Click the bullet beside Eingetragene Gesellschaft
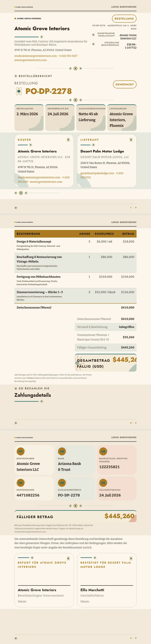Image resolution: width=151 pixels, height=644 pixels. point(93,35)
